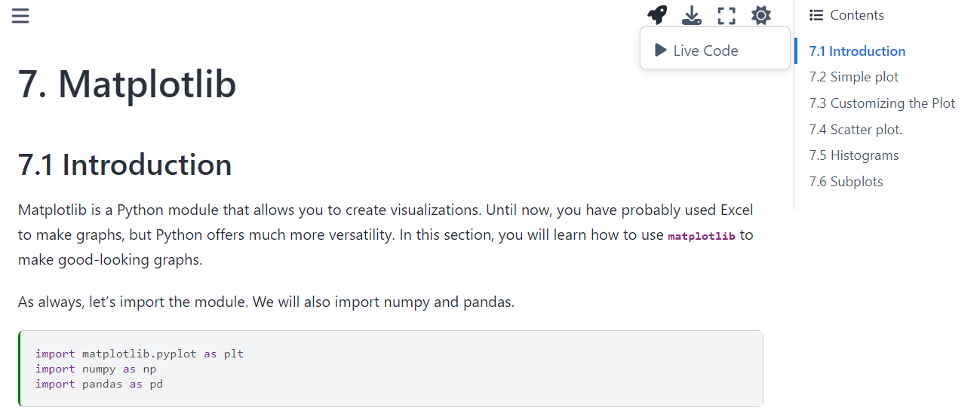Click the "import numpy as np" code line

96,369
